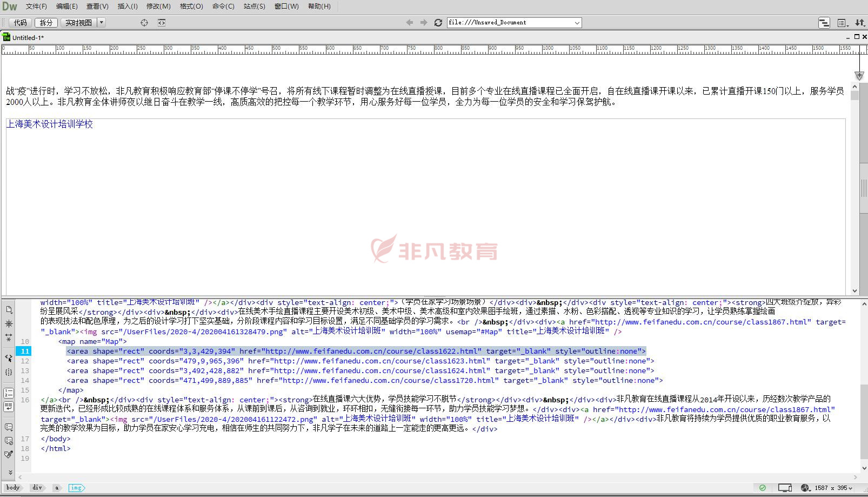Toggle live code view icon
This screenshot has height=497, width=868.
tap(162, 23)
